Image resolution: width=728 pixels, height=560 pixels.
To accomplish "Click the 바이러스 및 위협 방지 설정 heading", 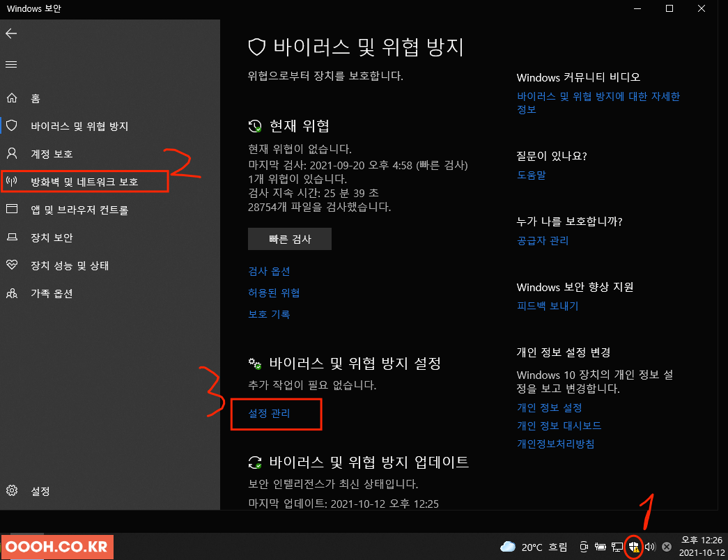I will 355,363.
